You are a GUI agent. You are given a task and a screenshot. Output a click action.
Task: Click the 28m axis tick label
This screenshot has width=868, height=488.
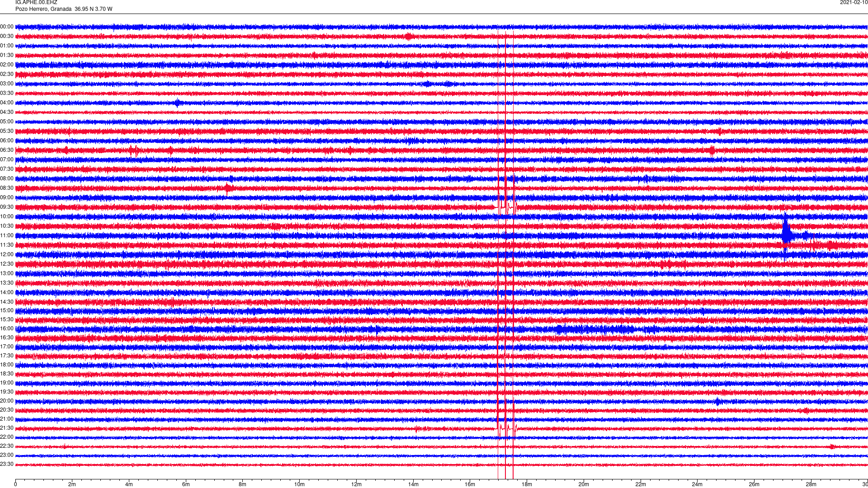(x=811, y=484)
